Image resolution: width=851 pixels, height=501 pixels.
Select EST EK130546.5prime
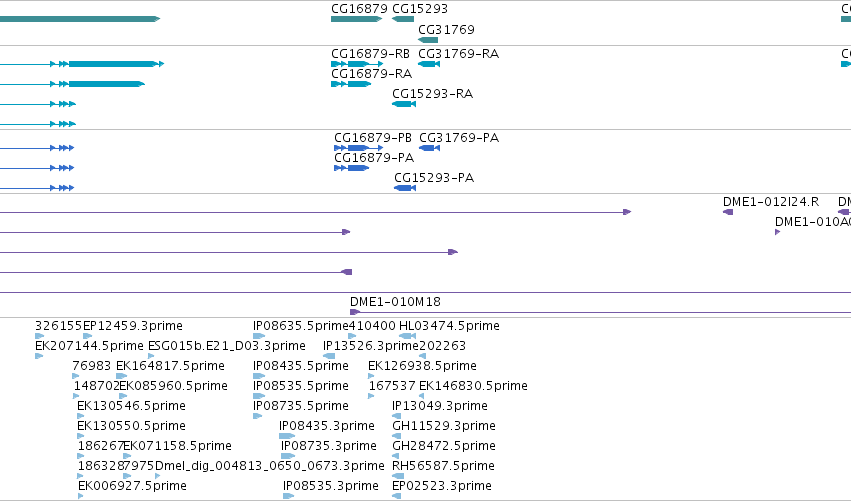click(x=80, y=416)
